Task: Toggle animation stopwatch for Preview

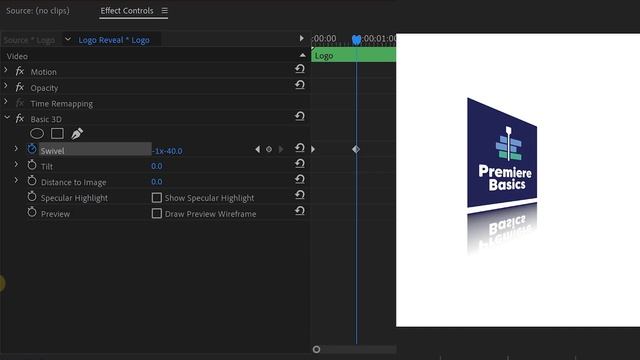Action: (x=32, y=213)
